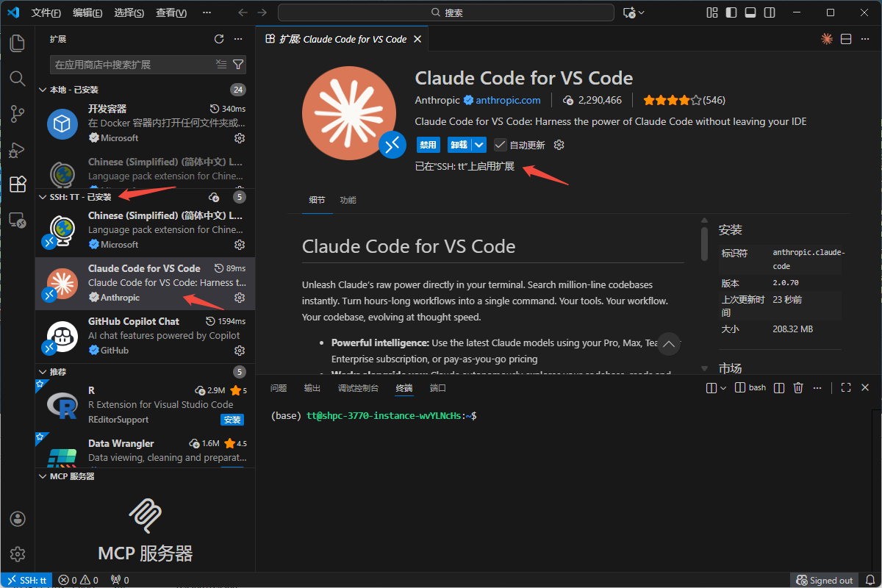Open editor more actions ellipsis
Viewport: 882px width, 588px height.
pos(866,39)
